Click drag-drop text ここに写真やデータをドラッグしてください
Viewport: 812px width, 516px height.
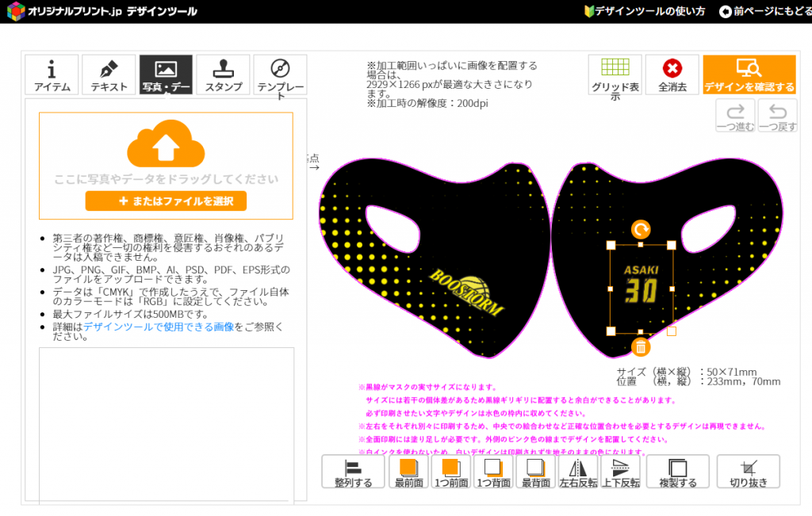pos(166,179)
